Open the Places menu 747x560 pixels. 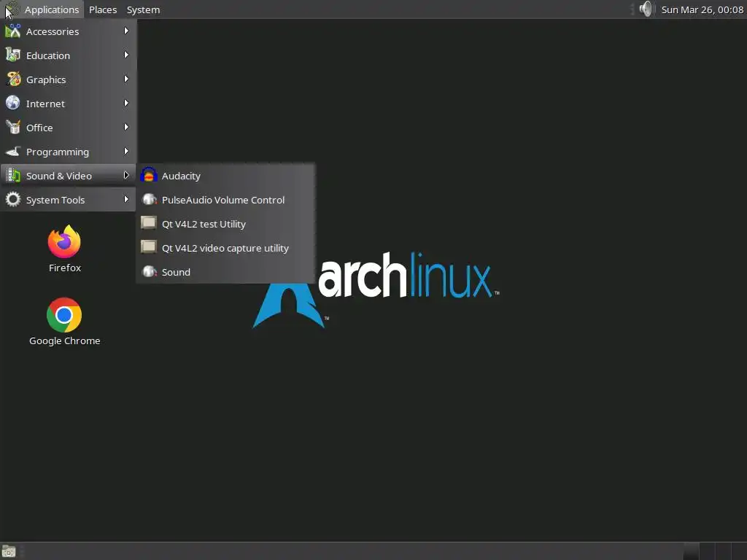coord(103,9)
